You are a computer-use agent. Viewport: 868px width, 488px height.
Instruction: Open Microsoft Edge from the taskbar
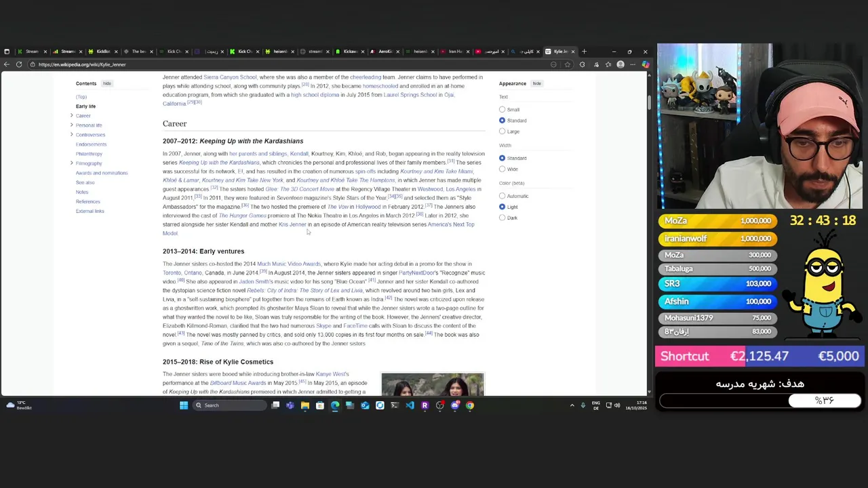(x=335, y=405)
